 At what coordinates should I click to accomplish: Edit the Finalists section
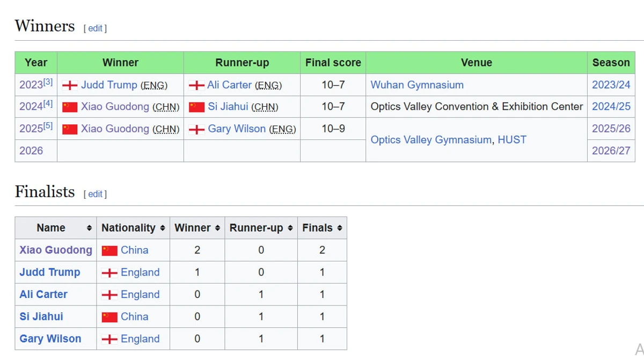tap(95, 194)
